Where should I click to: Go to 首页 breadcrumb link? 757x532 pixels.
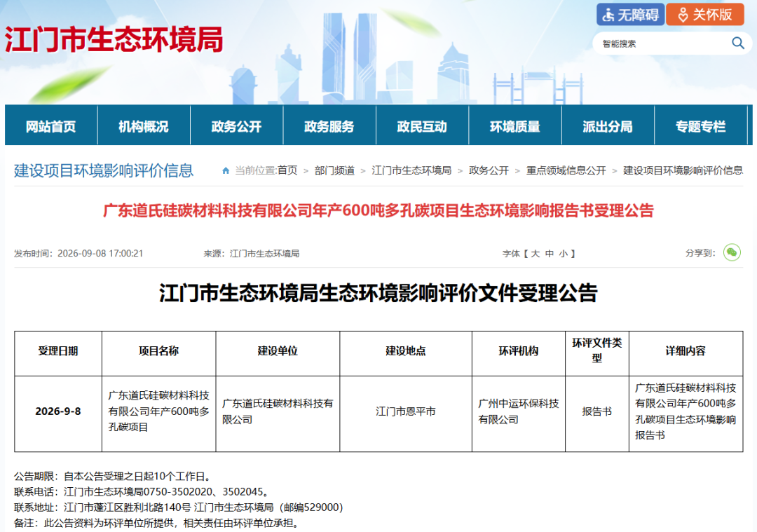pyautogui.click(x=288, y=170)
